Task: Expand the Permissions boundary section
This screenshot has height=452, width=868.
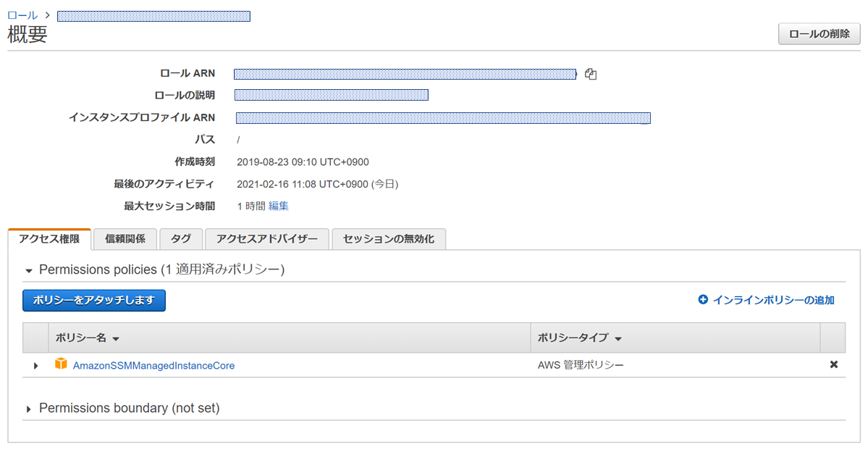Action: pos(29,409)
